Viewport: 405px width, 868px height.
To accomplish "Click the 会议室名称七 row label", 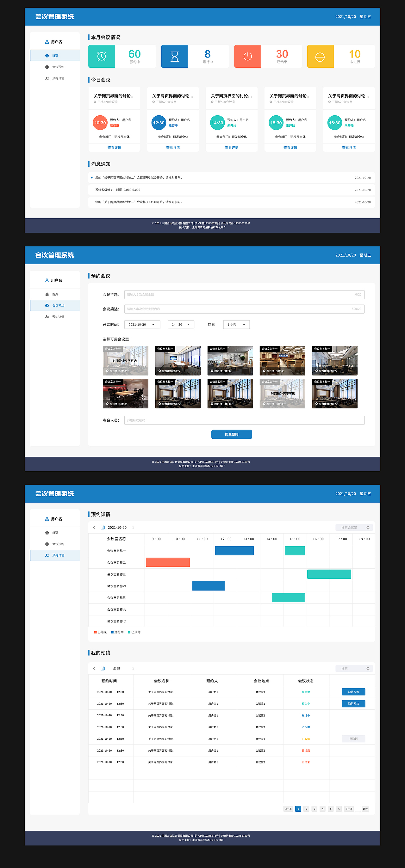I will click(x=116, y=621).
